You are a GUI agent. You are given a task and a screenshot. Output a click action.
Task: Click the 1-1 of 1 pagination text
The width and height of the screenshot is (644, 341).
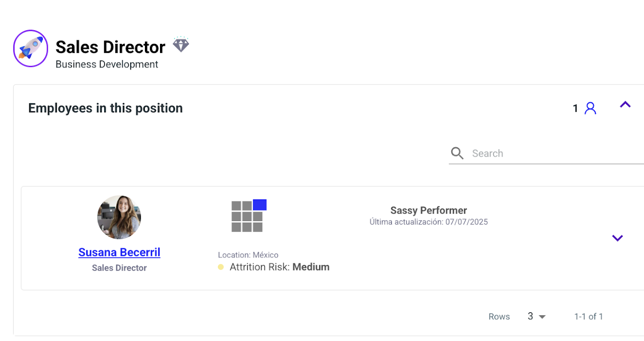click(x=588, y=316)
